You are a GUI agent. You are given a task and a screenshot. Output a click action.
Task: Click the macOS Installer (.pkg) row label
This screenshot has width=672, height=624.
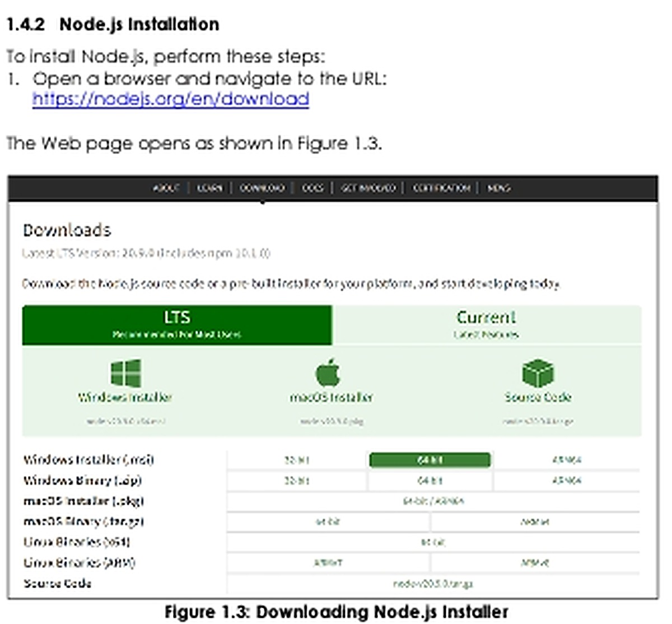83,501
